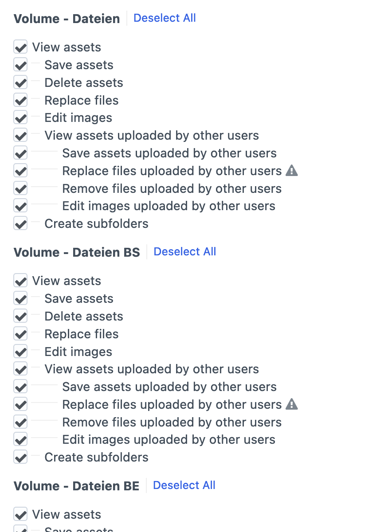Click Deselect All for Volume - Dateien

[x=165, y=18]
